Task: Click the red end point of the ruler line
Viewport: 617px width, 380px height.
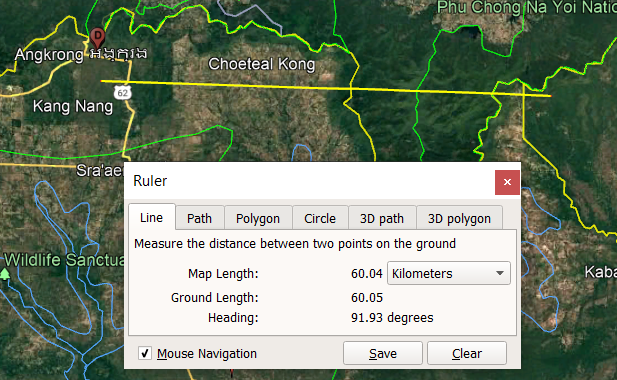Action: pyautogui.click(x=550, y=96)
